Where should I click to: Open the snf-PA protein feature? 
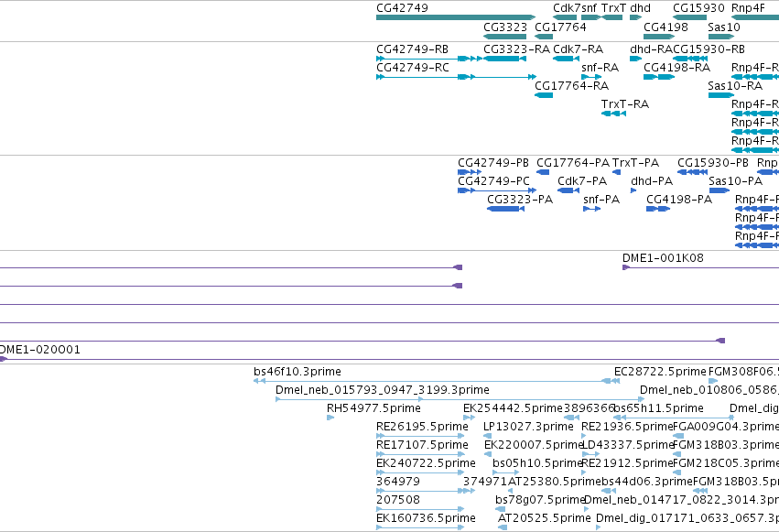[x=591, y=209]
